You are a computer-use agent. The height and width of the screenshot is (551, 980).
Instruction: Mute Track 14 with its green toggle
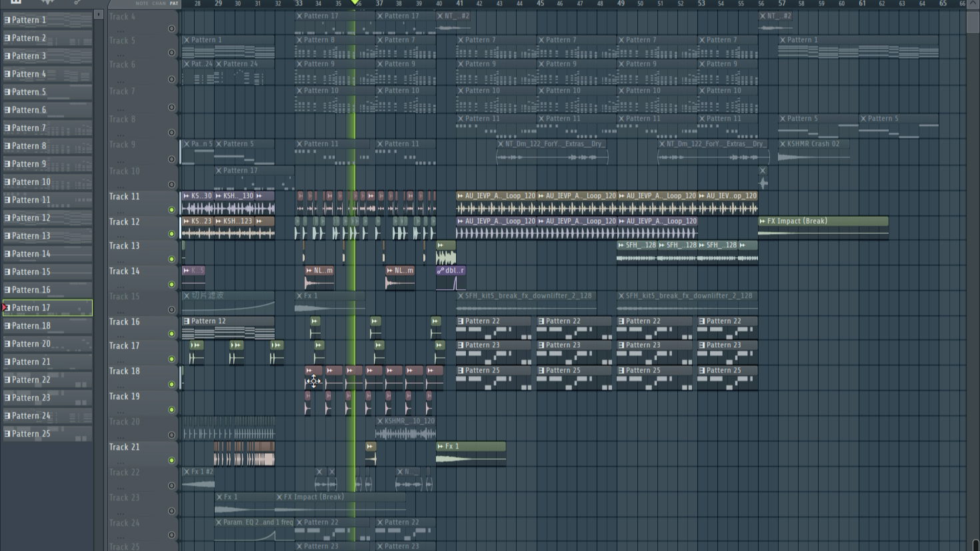click(171, 284)
